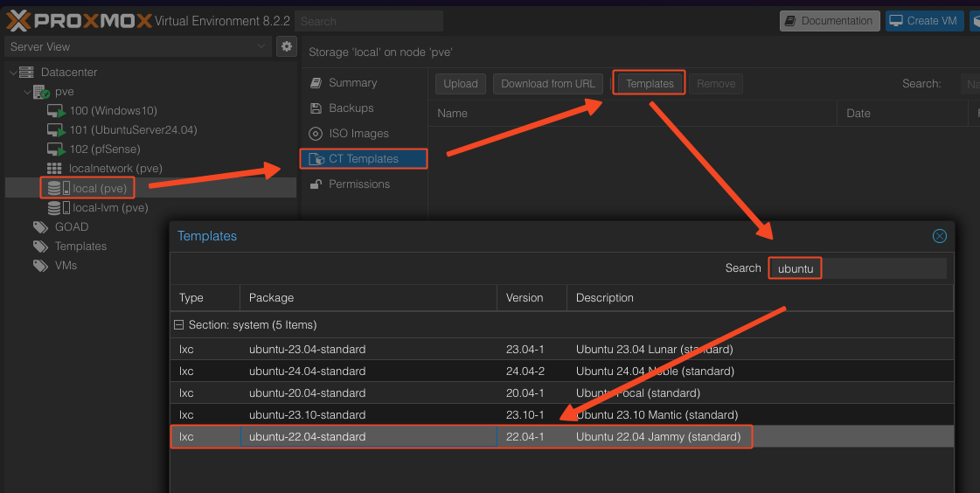Sort templates by Description column
980x493 pixels.
[760, 298]
